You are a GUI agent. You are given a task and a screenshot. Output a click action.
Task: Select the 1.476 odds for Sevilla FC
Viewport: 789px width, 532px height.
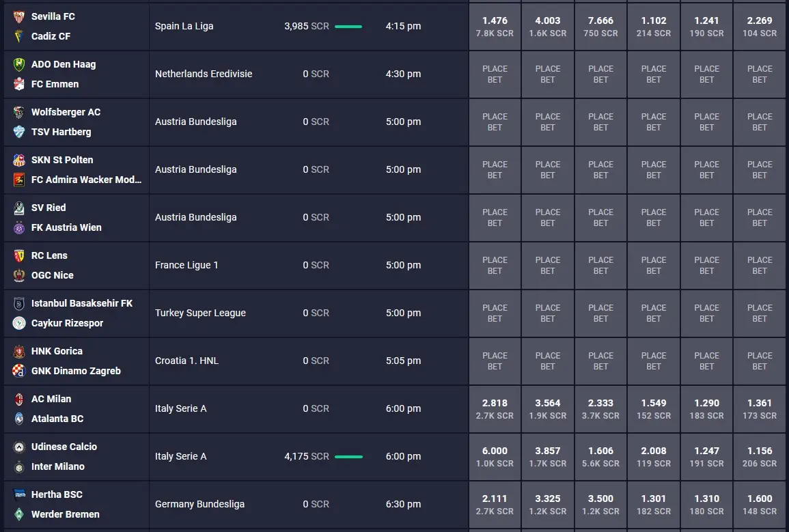(x=495, y=27)
